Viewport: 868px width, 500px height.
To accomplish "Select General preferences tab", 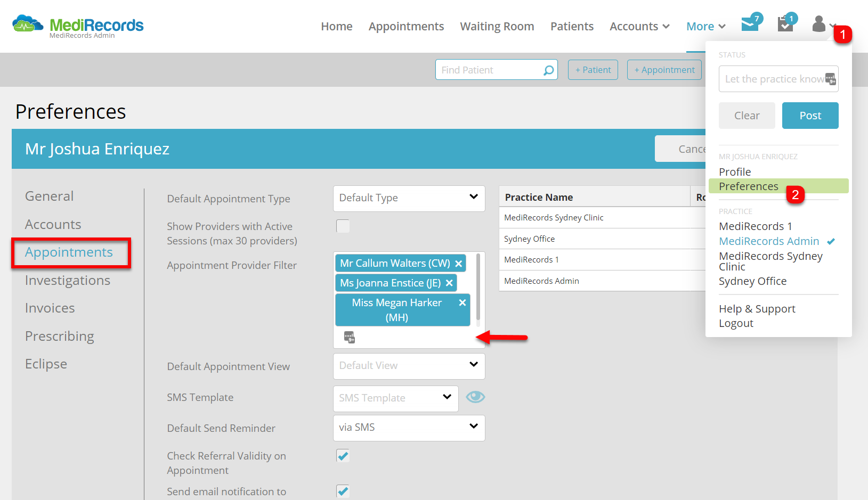I will coord(50,196).
